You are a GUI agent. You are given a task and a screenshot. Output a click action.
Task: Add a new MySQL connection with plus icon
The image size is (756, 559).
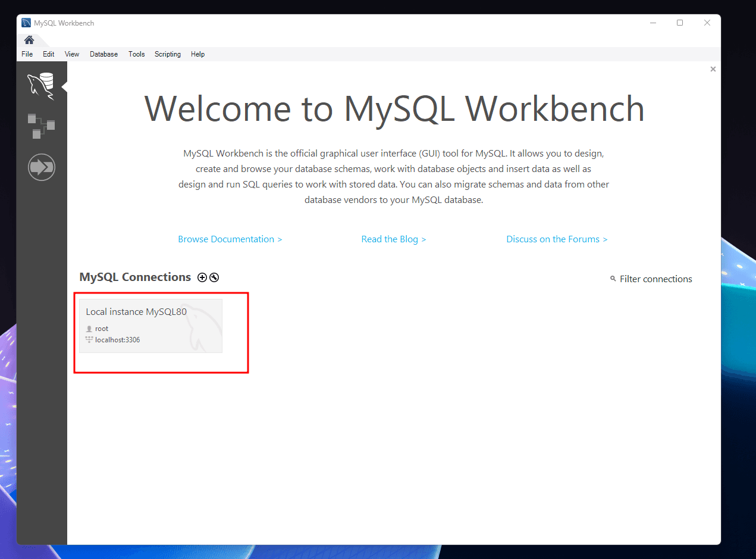point(202,277)
